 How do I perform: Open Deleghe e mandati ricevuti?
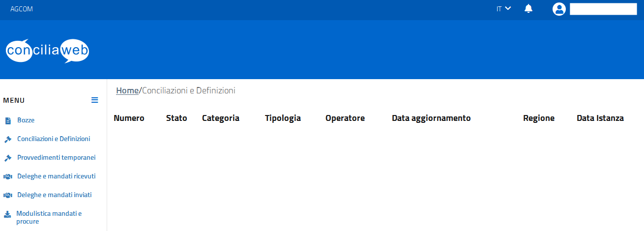coord(56,176)
